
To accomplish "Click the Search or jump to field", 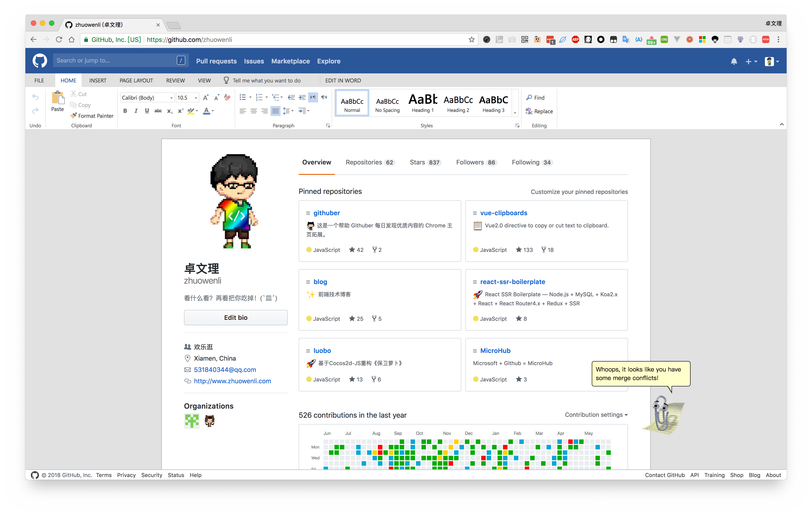I will (x=115, y=61).
